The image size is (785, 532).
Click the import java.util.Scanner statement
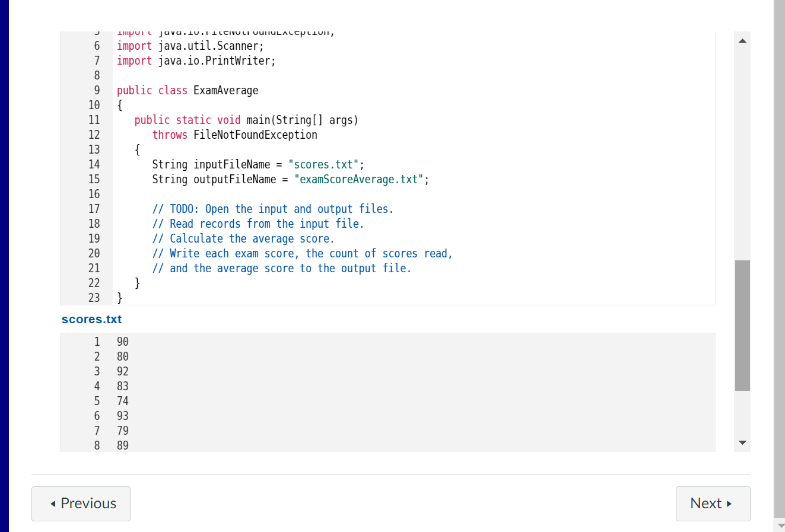pyautogui.click(x=190, y=46)
